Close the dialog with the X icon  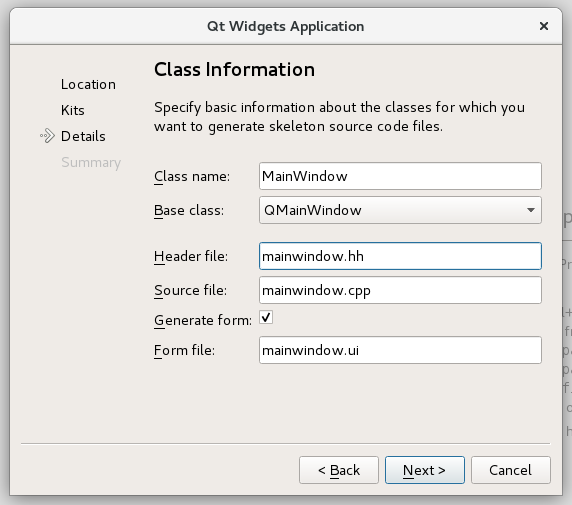[544, 26]
